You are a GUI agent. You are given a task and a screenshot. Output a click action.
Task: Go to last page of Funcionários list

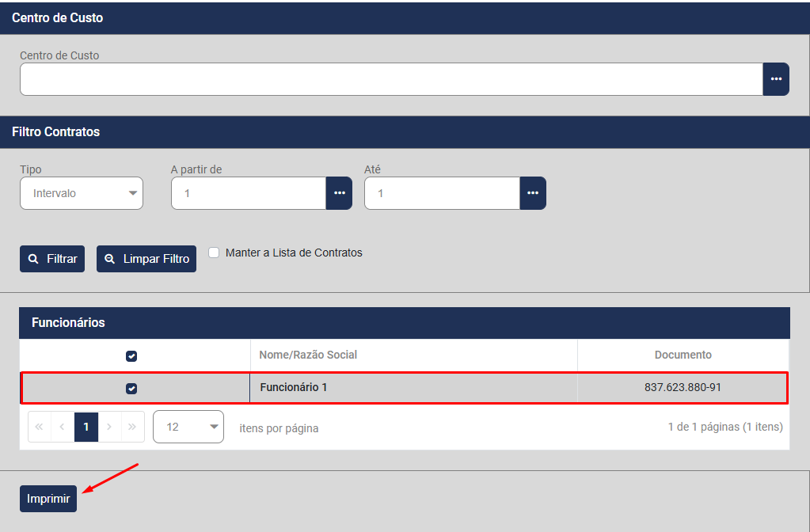tap(132, 427)
